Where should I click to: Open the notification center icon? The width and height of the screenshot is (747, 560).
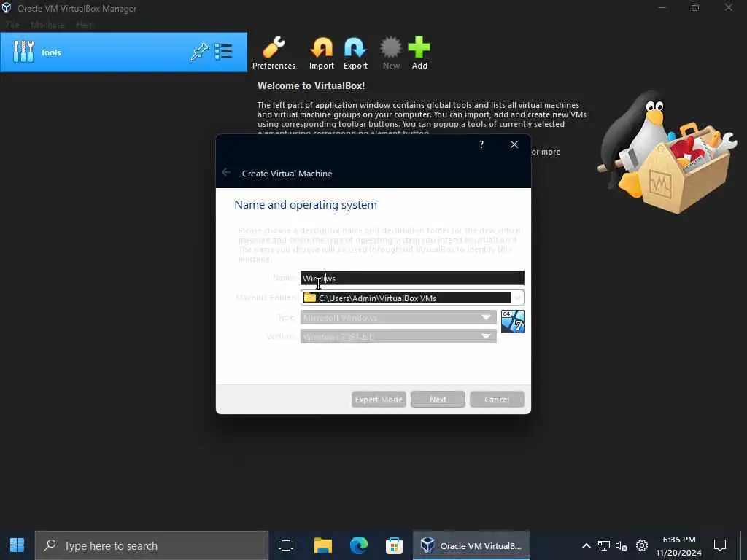click(x=720, y=545)
